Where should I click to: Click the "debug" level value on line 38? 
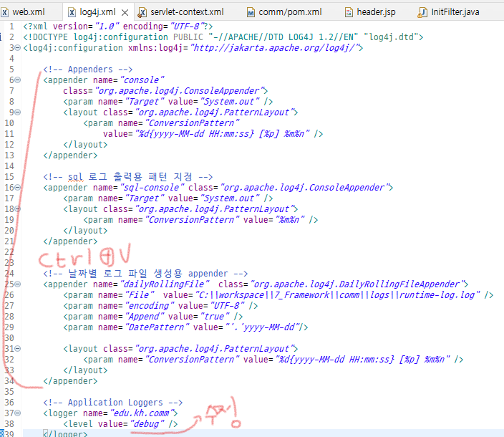pyautogui.click(x=147, y=424)
